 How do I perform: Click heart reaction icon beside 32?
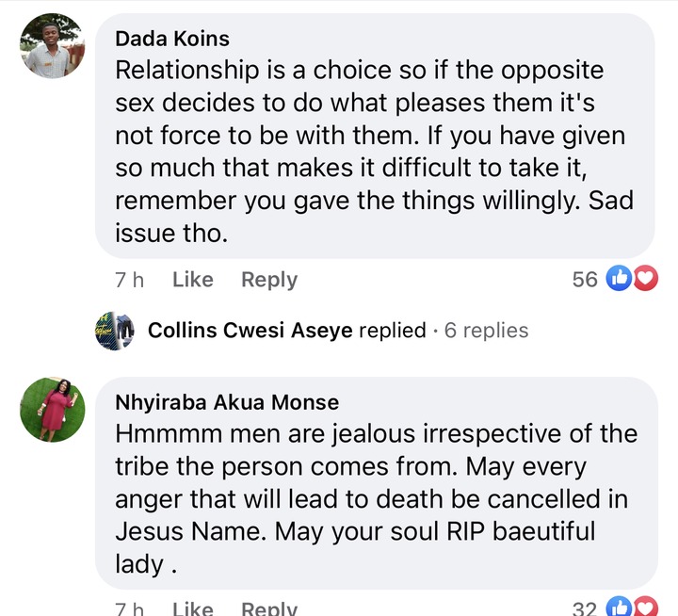click(x=646, y=607)
